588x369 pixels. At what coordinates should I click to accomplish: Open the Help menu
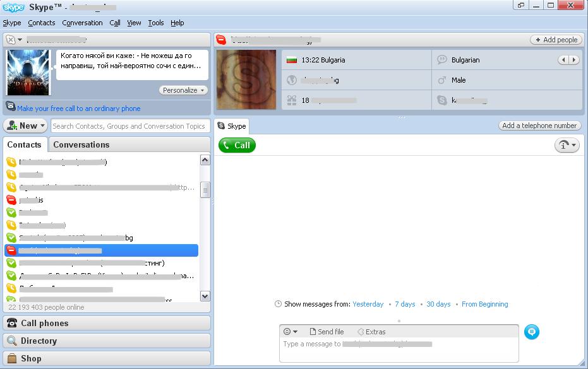click(177, 23)
